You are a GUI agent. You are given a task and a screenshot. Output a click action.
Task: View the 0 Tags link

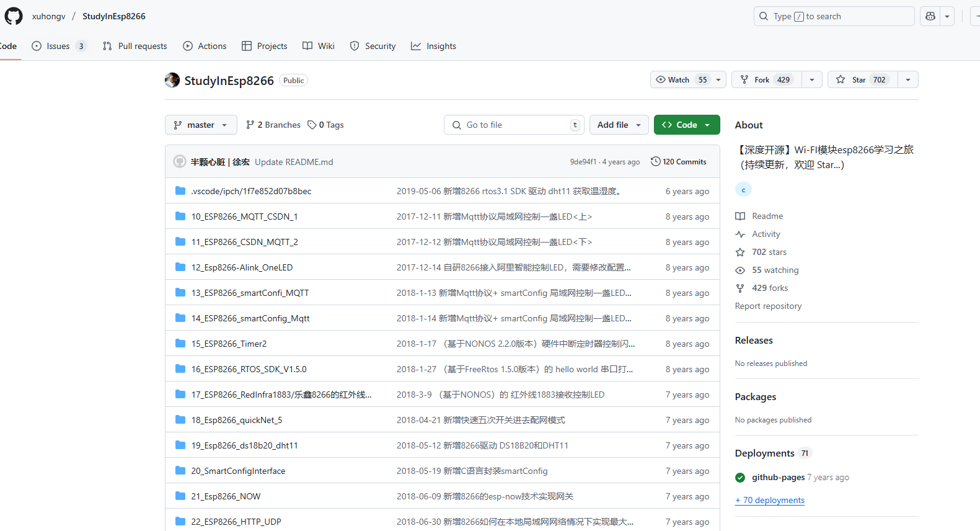pos(326,125)
